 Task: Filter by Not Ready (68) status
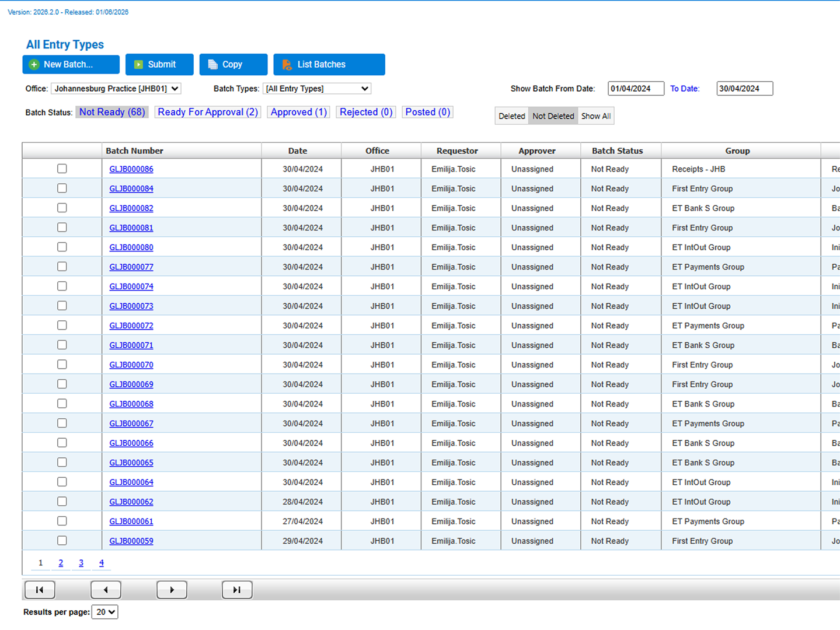(112, 112)
